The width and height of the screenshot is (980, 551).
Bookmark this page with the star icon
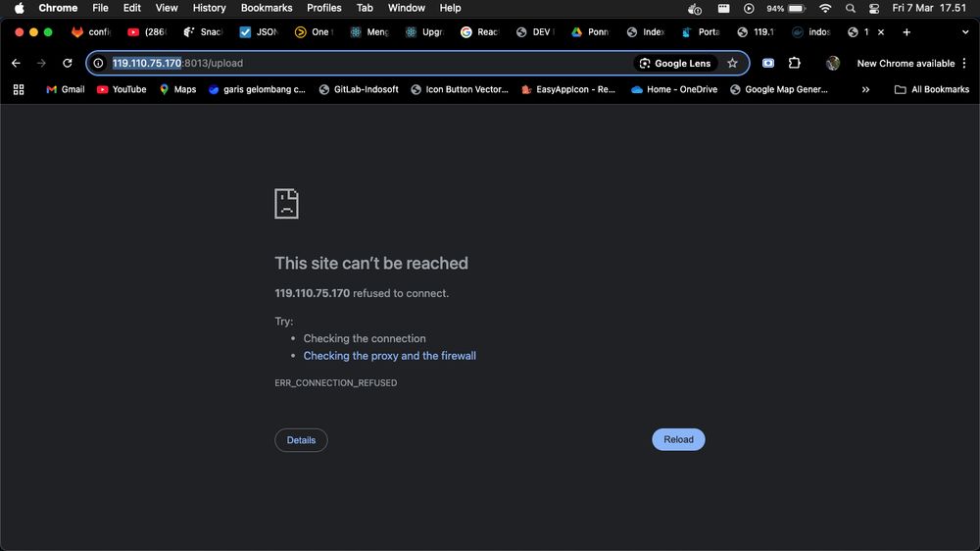click(732, 63)
